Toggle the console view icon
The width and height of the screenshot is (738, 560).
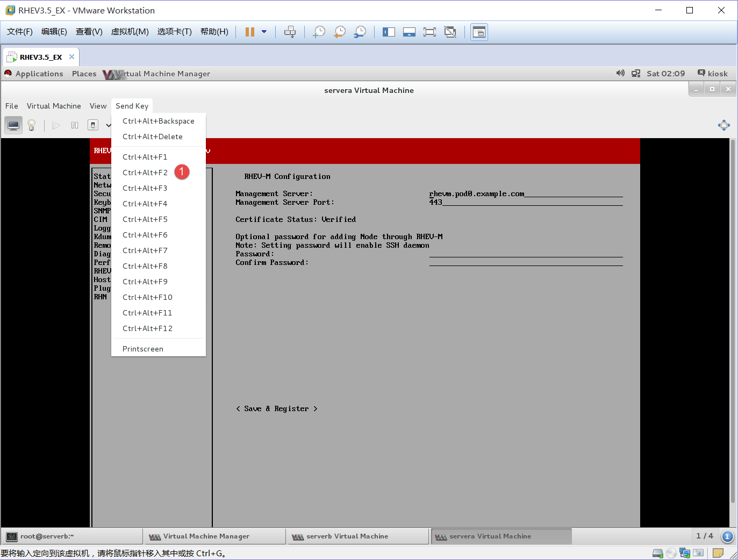tap(479, 32)
